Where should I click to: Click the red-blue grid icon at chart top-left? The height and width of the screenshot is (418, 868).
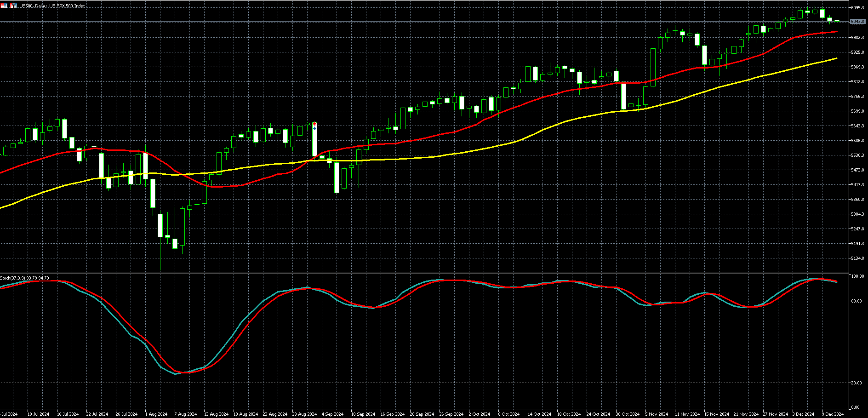4,6
